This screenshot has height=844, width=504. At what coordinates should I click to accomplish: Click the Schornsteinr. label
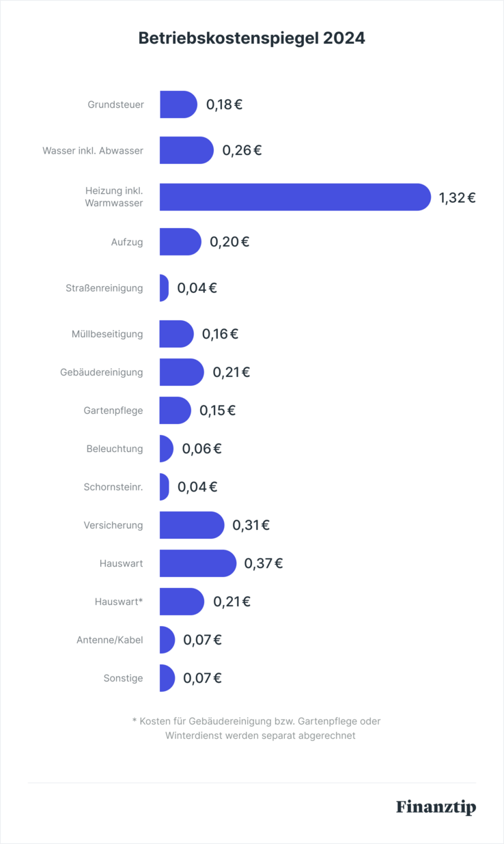[113, 487]
